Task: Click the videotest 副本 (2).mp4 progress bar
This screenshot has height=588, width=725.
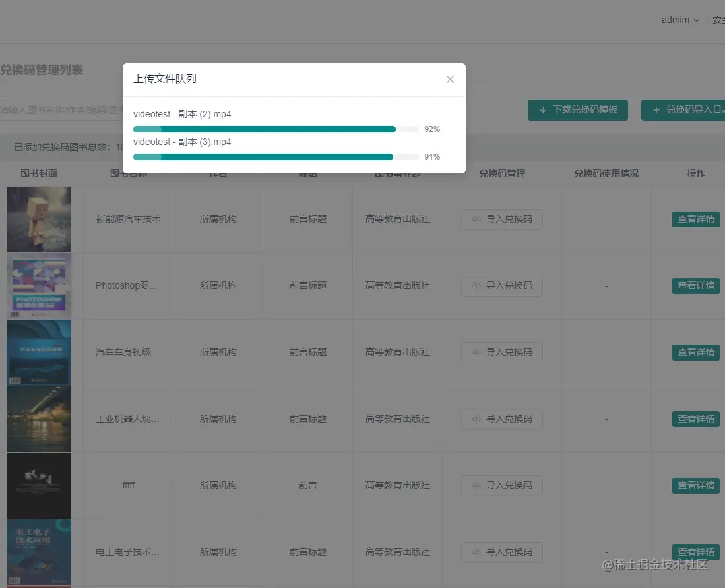Action: pyautogui.click(x=276, y=129)
